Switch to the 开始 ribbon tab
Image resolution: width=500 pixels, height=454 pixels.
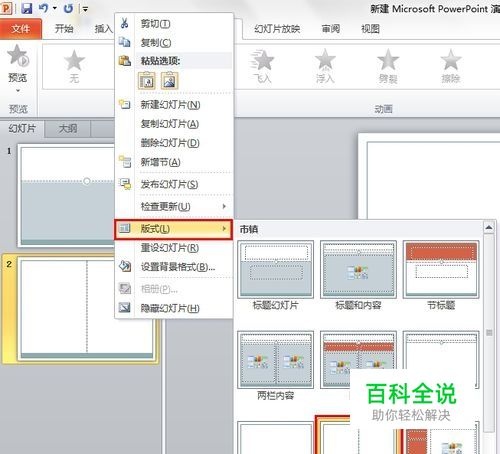click(x=64, y=29)
